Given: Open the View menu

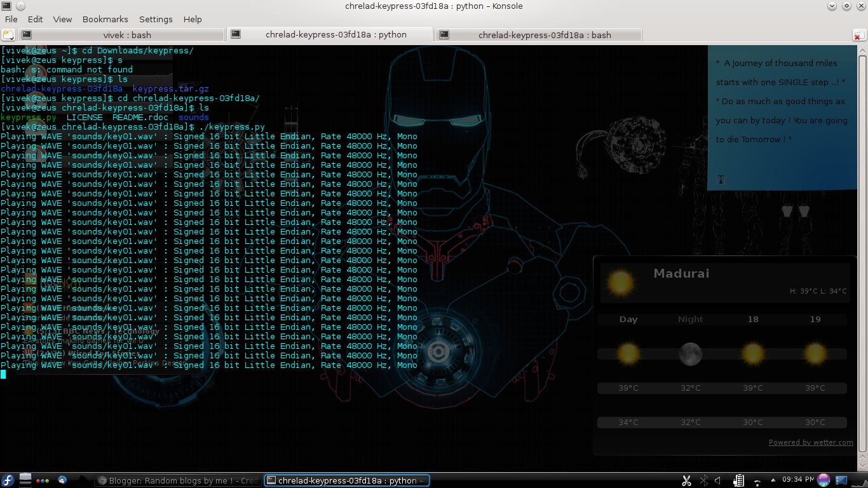Looking at the screenshot, I should pos(62,19).
